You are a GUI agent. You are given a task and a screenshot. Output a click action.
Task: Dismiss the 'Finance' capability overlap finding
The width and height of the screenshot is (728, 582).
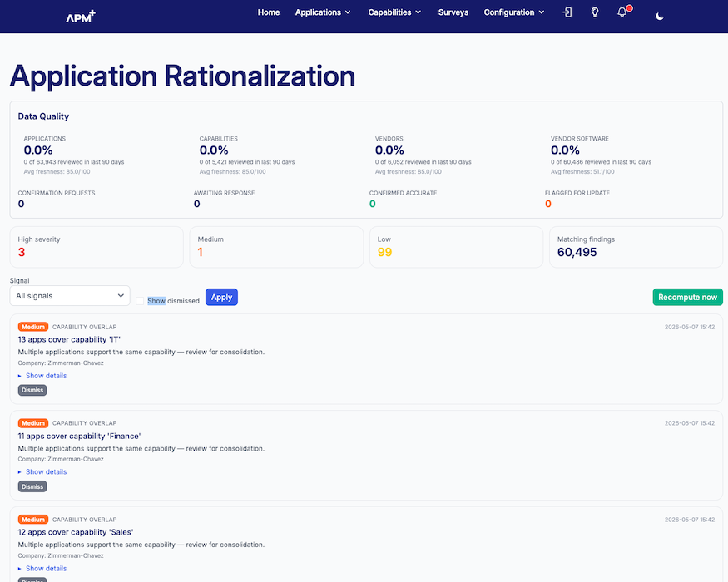(32, 487)
